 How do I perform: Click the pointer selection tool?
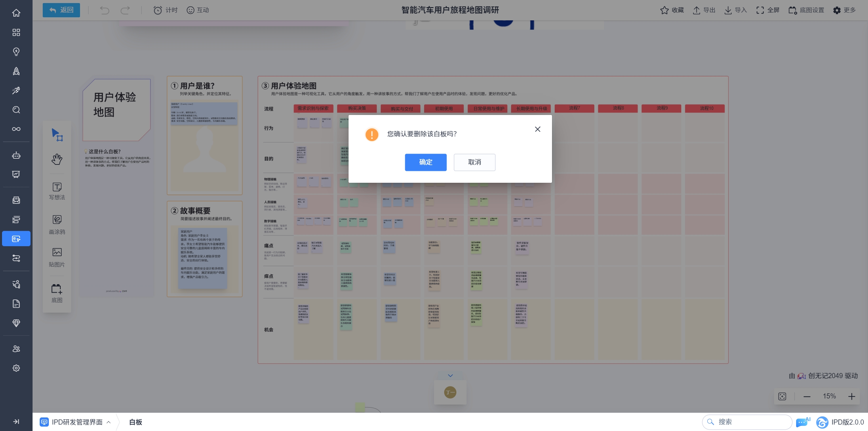[x=57, y=135]
